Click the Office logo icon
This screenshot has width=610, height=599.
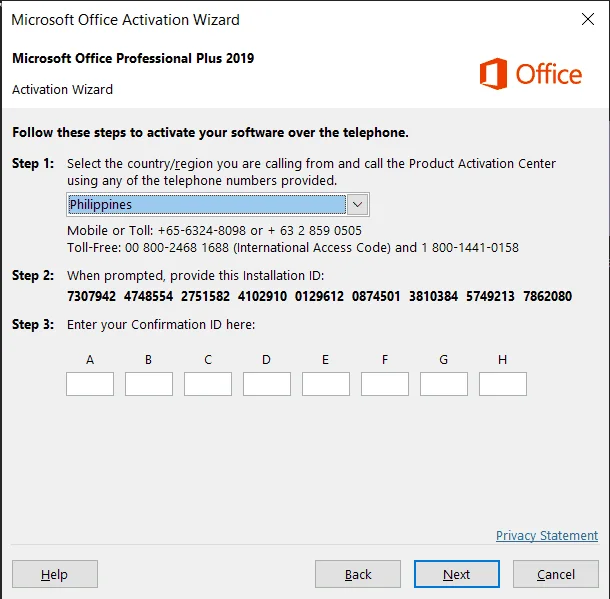point(493,74)
